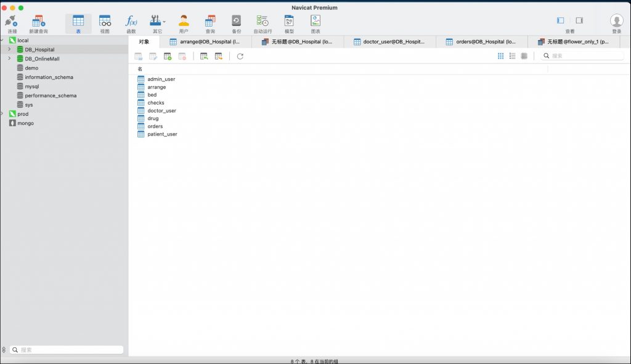Open the Function (函数) toolbar icon
631x364 pixels.
pyautogui.click(x=131, y=23)
